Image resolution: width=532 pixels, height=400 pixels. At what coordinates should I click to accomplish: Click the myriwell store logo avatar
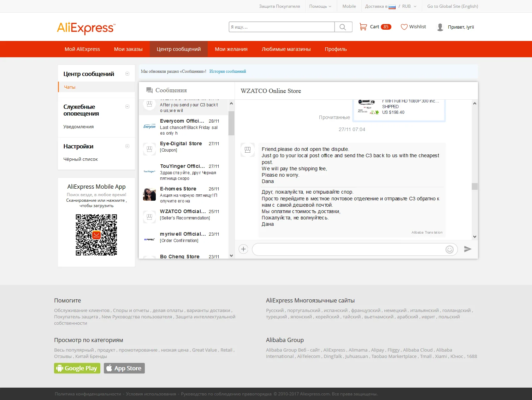tap(149, 240)
